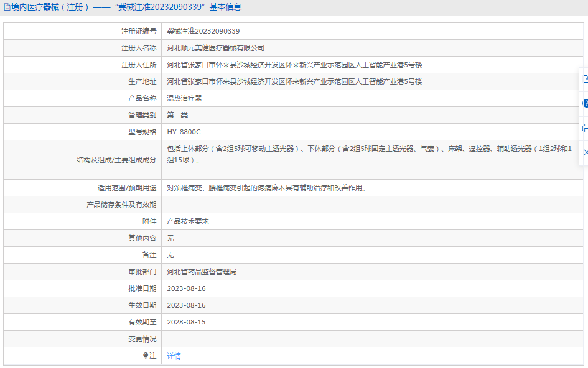Click the 注册证编号 row label

139,31
